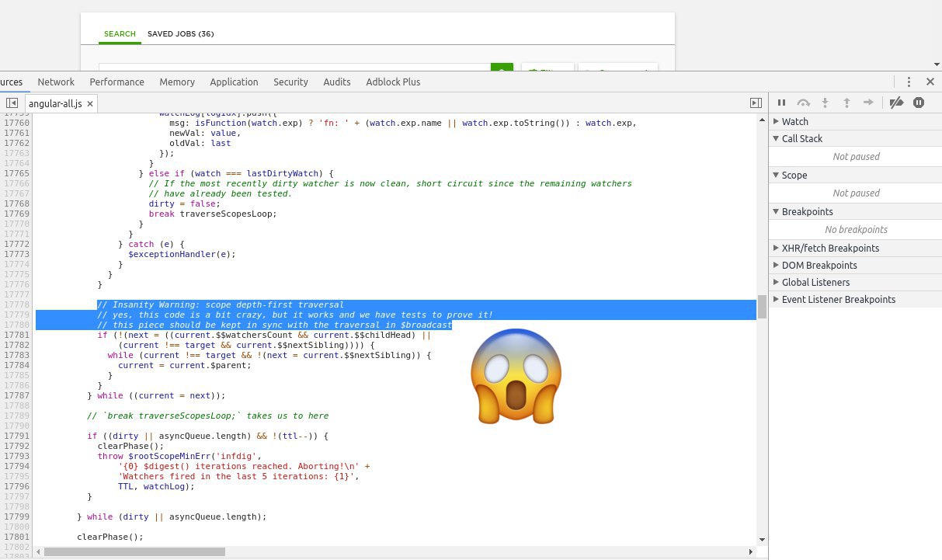
Task: Pause script execution in debugger
Action: (782, 103)
